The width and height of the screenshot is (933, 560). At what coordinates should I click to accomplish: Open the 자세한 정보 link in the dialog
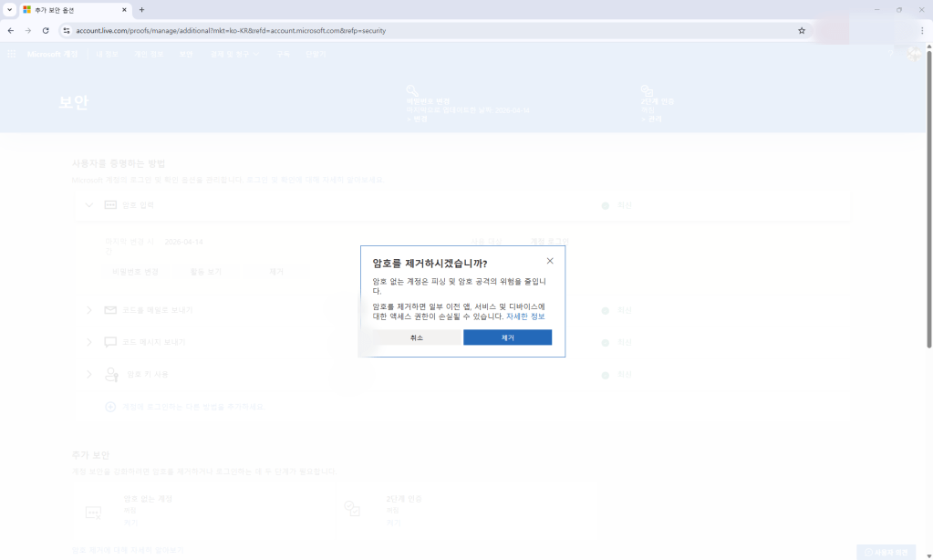tap(525, 316)
